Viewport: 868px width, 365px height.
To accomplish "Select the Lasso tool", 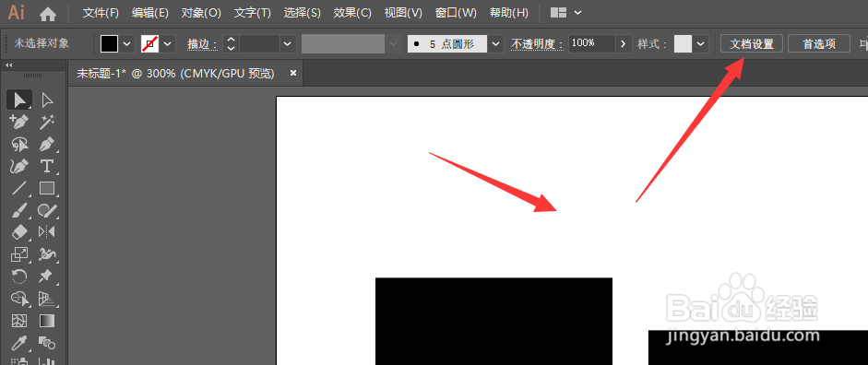I will [x=19, y=145].
